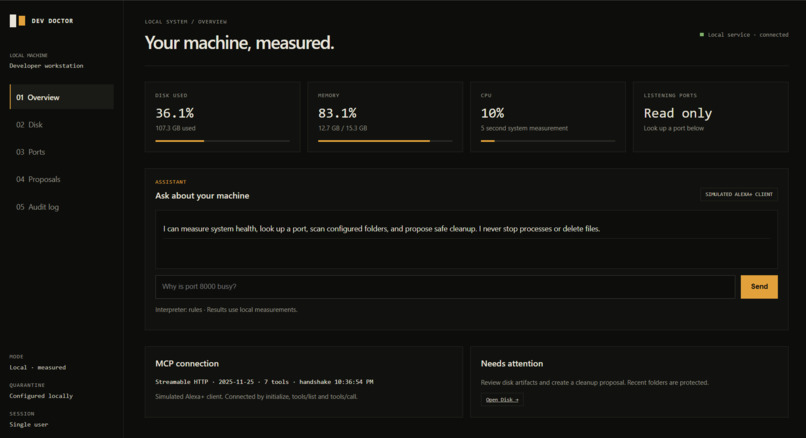The height and width of the screenshot is (438, 806).
Task: Click the 'MCP connection' heading
Action: (187, 363)
